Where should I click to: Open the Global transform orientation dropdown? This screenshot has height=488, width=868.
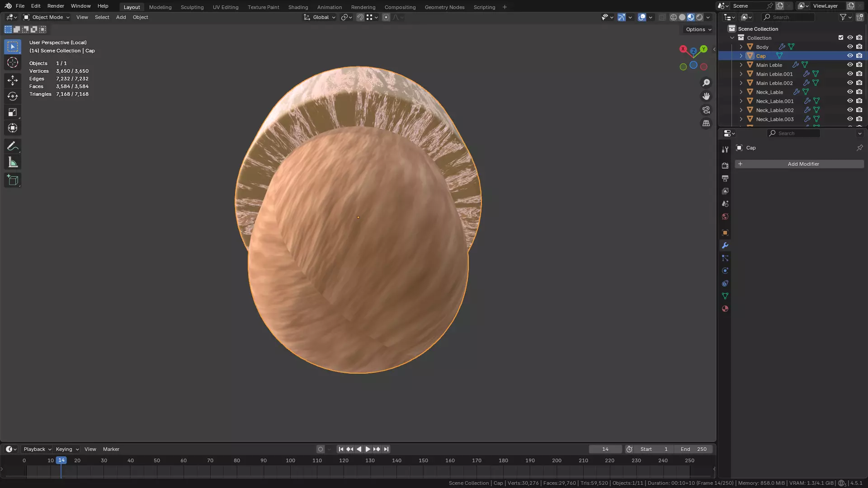320,17
